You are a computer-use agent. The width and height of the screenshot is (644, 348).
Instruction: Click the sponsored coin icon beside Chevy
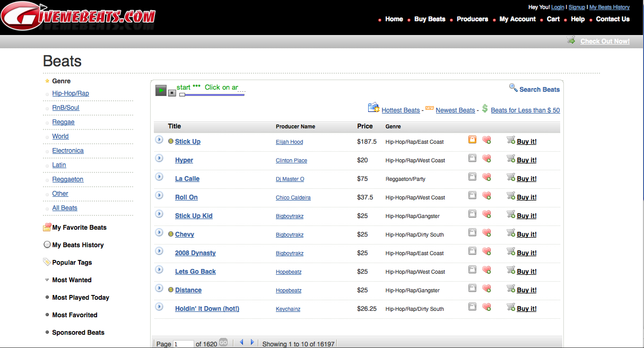coord(171,234)
